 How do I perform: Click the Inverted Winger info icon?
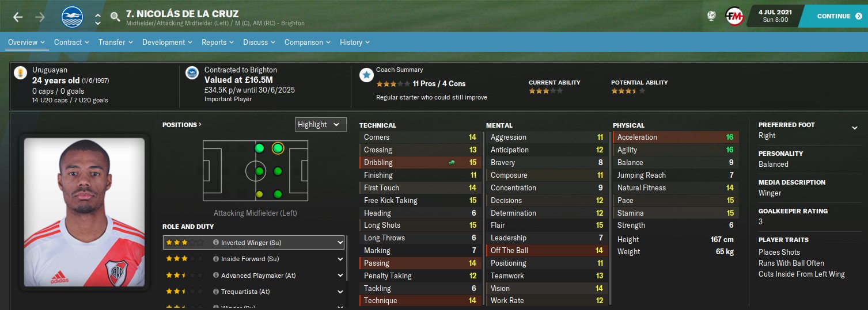tap(216, 243)
